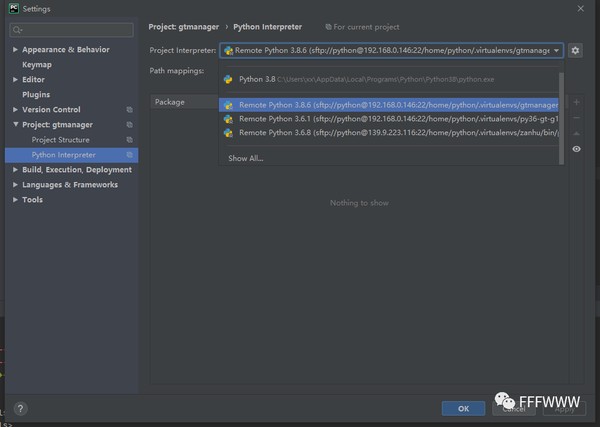Open the Plugins settings page
Image resolution: width=600 pixels, height=427 pixels.
36,95
